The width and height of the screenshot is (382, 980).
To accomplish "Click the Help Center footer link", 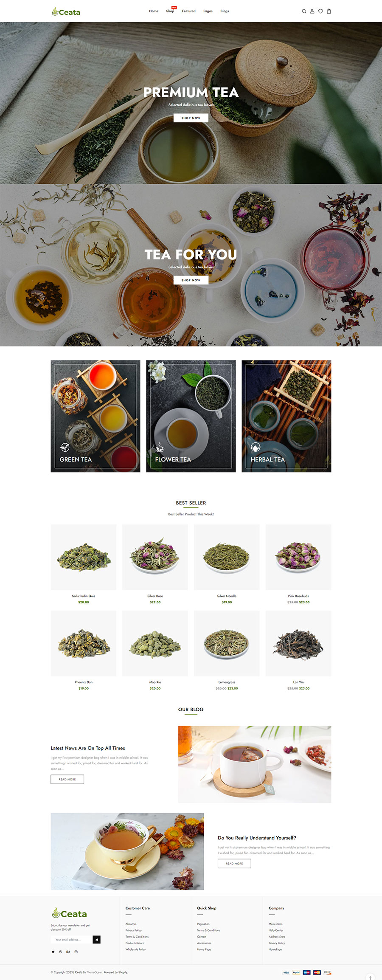I will pos(276,930).
